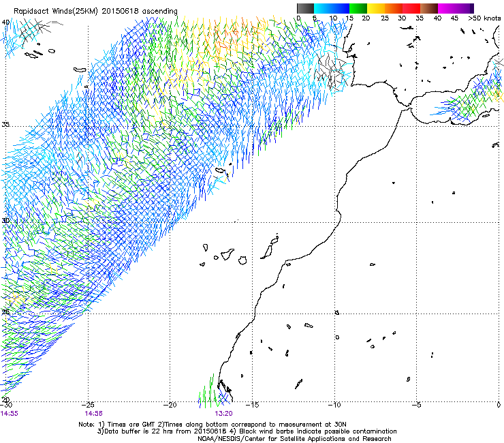Click the longitude label "-25" on bottom axis
Viewport: 504px width, 443px height.
pyautogui.click(x=88, y=405)
